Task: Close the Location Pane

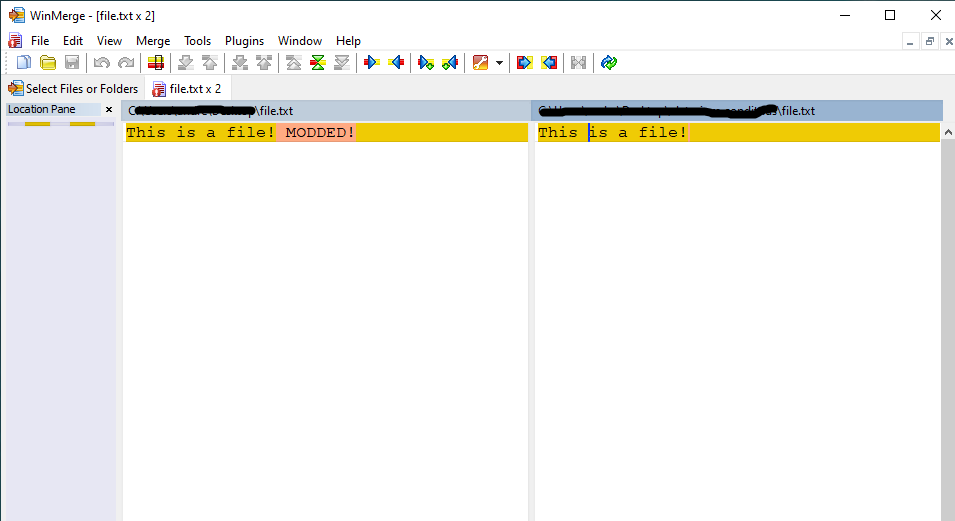Action: tap(109, 110)
